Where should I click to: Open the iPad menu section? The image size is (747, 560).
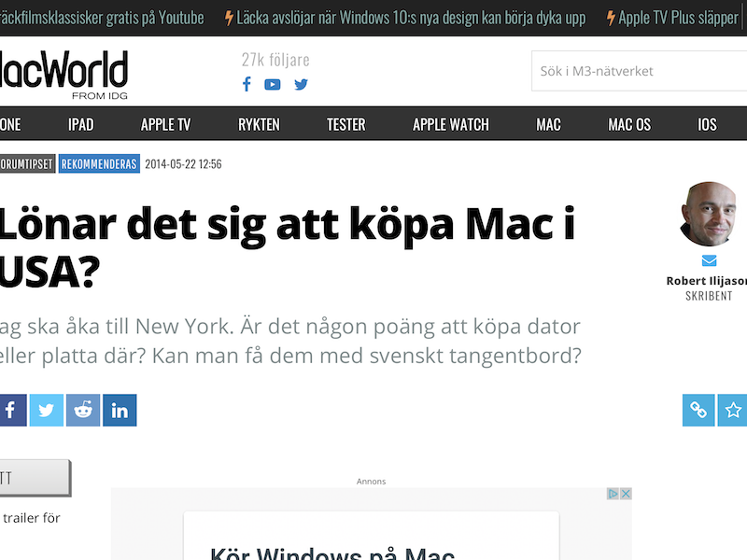pos(81,125)
